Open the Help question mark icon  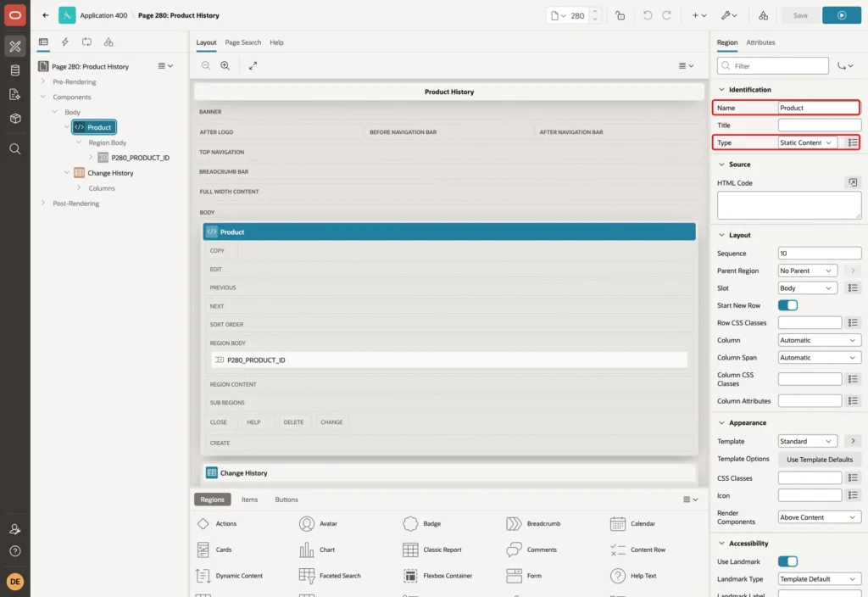tap(15, 551)
